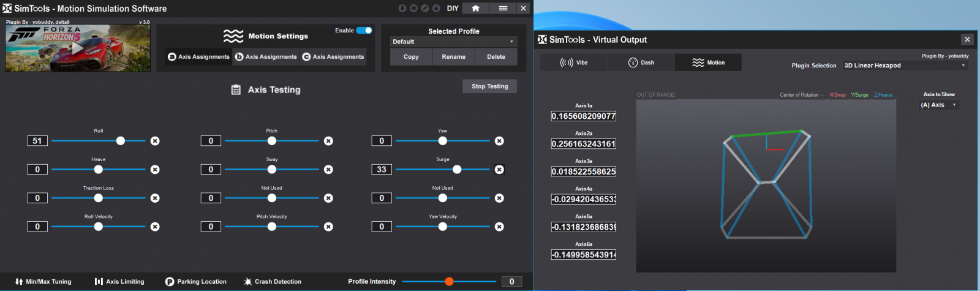
Task: Click the Forza Horizon 5 plugin thumbnail
Action: coord(78,48)
